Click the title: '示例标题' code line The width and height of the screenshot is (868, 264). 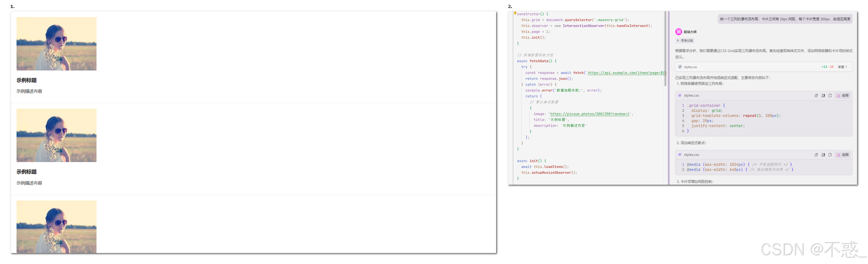tap(552, 120)
